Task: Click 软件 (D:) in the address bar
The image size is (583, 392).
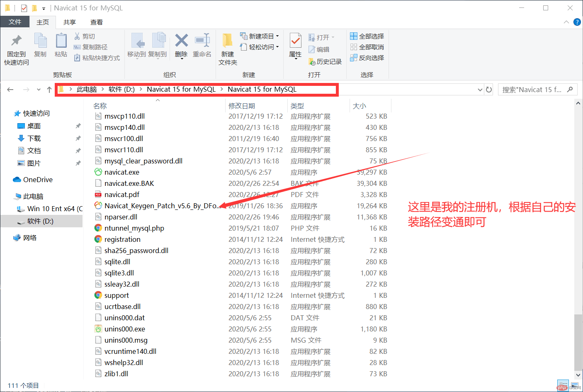Action: 121,89
